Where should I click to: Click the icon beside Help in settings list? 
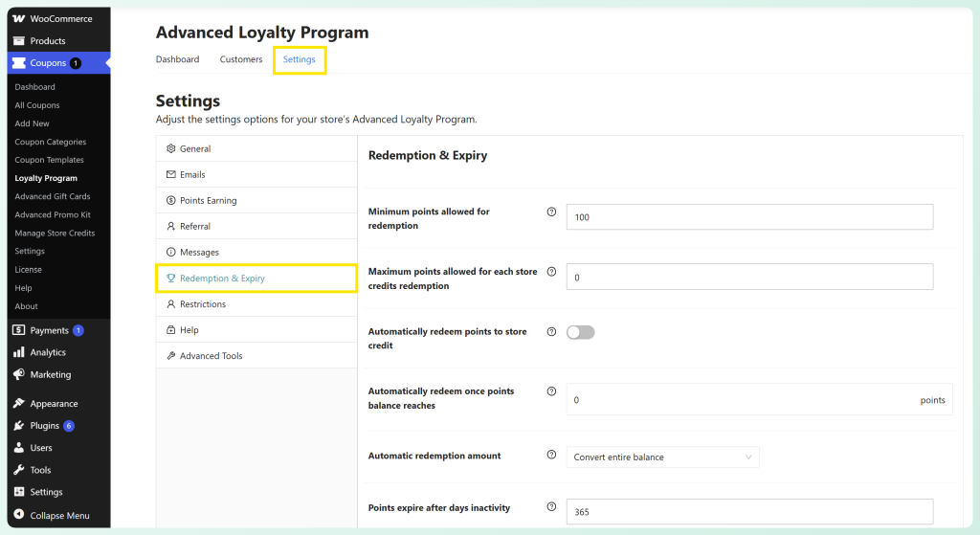pyautogui.click(x=170, y=330)
